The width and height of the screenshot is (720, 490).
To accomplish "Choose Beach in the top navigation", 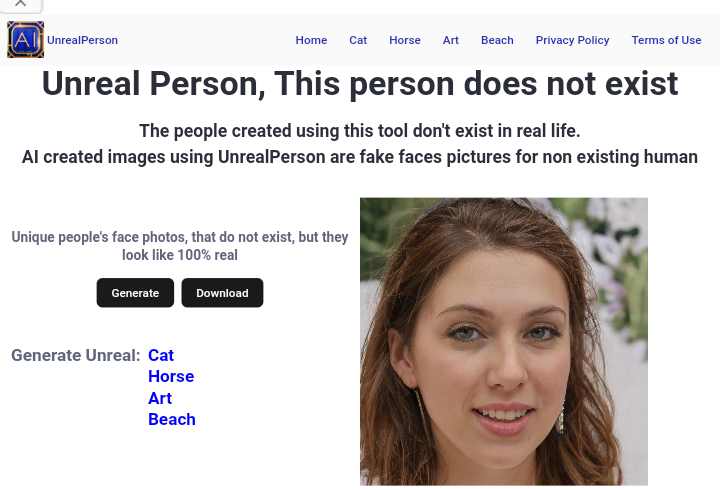I will pos(497,40).
